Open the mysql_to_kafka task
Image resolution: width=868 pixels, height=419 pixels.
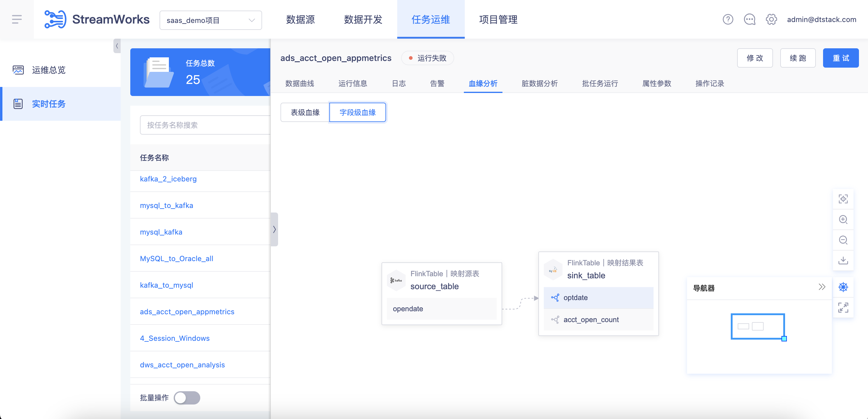point(166,206)
